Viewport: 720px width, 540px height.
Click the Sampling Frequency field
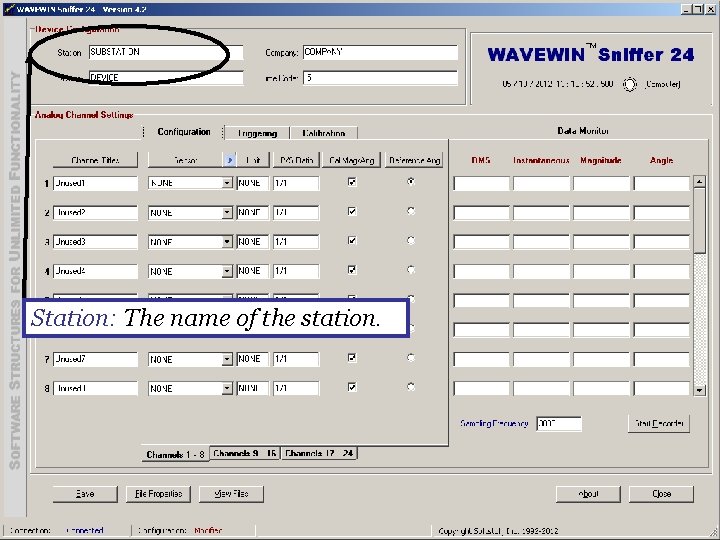[x=559, y=423]
